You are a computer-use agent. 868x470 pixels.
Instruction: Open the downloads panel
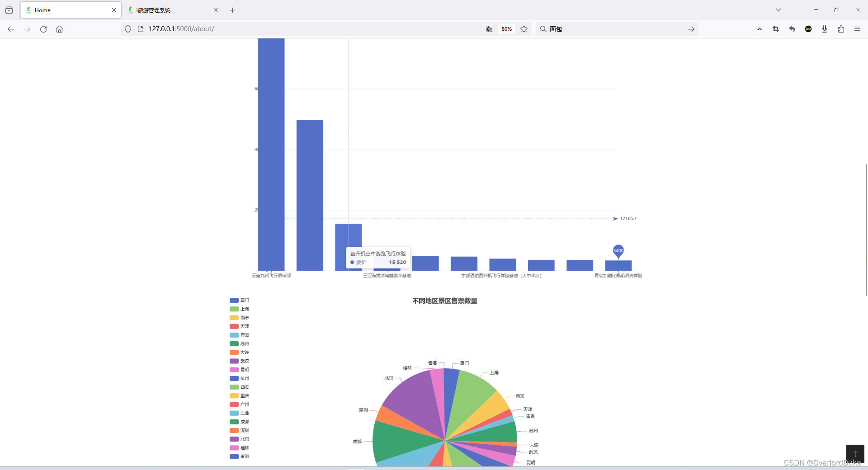pos(825,29)
